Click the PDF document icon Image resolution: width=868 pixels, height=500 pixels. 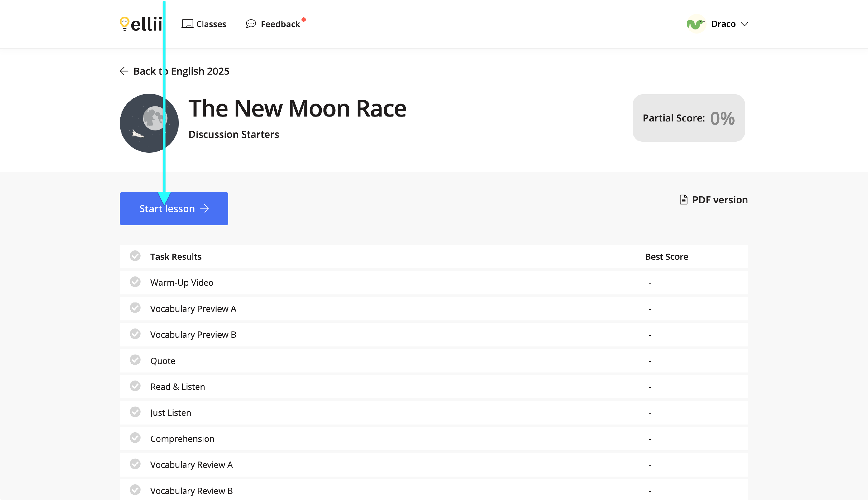click(x=683, y=200)
